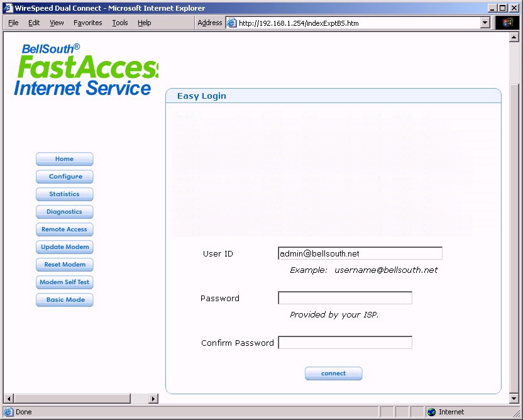The width and height of the screenshot is (523, 420).
Task: Open the Diagnostics page
Action: 64,212
